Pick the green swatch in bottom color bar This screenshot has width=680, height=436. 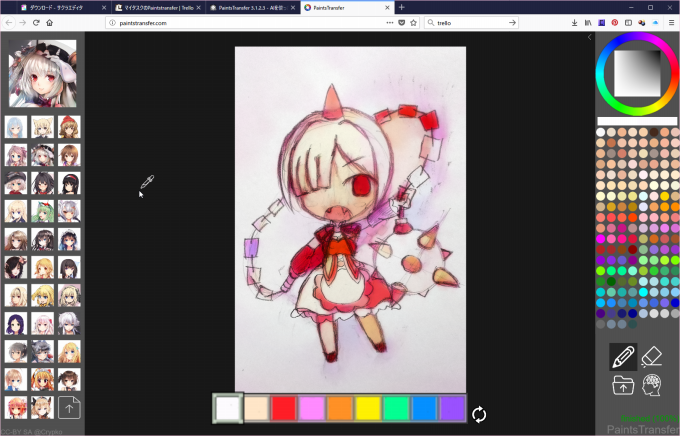click(396, 408)
